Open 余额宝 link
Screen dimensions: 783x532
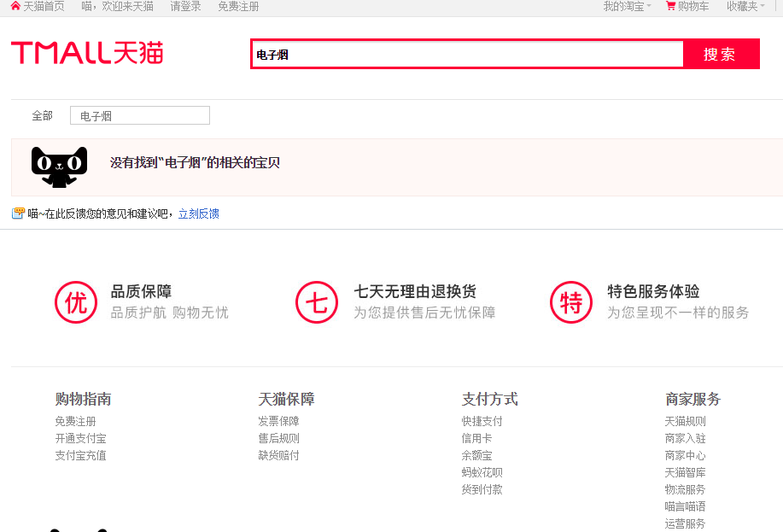[477, 455]
